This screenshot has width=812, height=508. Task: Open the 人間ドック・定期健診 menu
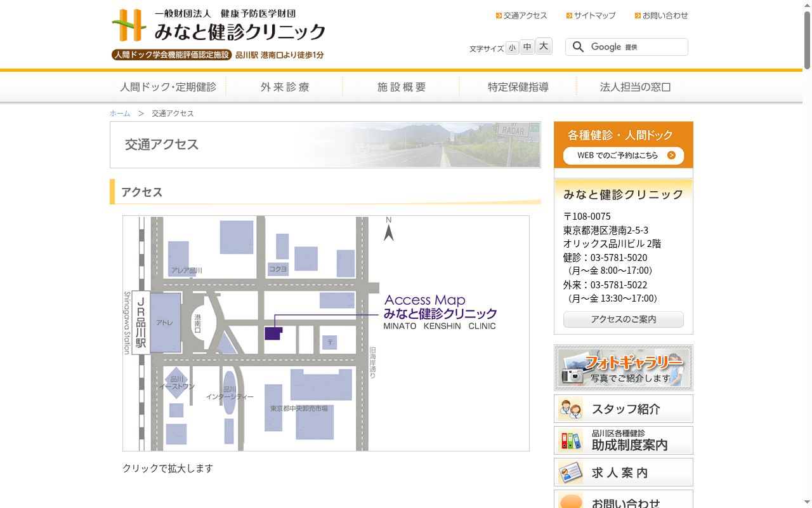point(168,87)
